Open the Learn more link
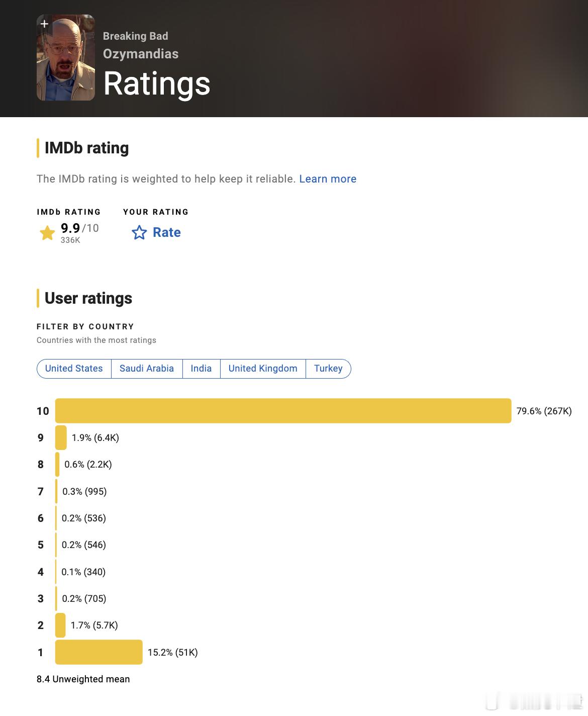 pos(328,179)
